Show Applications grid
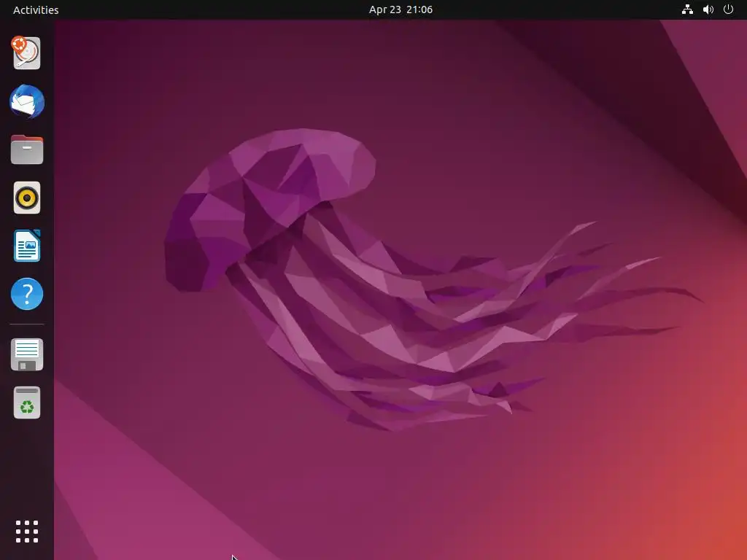 (x=27, y=532)
